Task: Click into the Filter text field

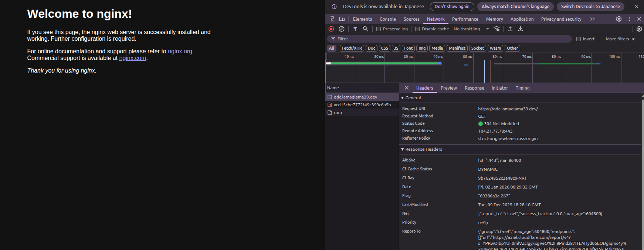Action: point(450,39)
